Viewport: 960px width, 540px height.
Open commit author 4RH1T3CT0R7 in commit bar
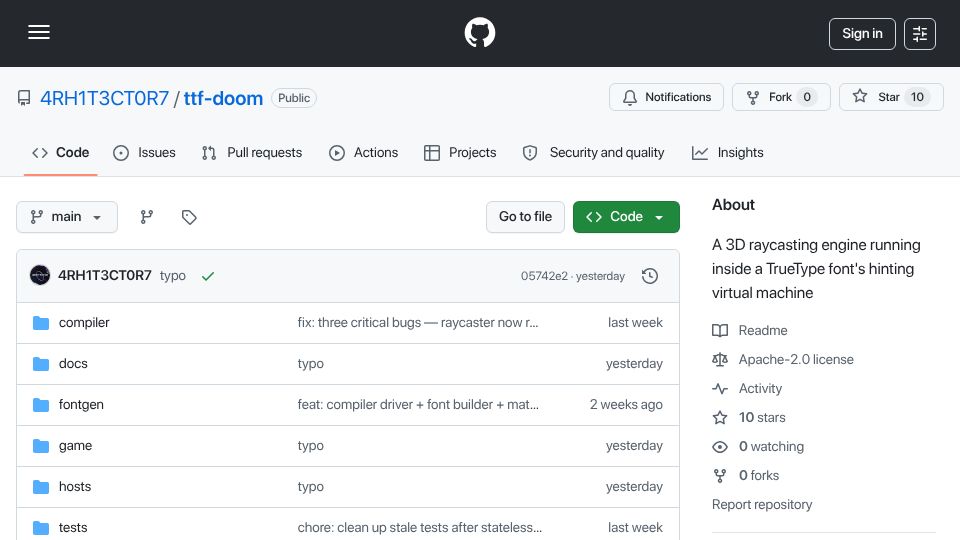click(105, 276)
